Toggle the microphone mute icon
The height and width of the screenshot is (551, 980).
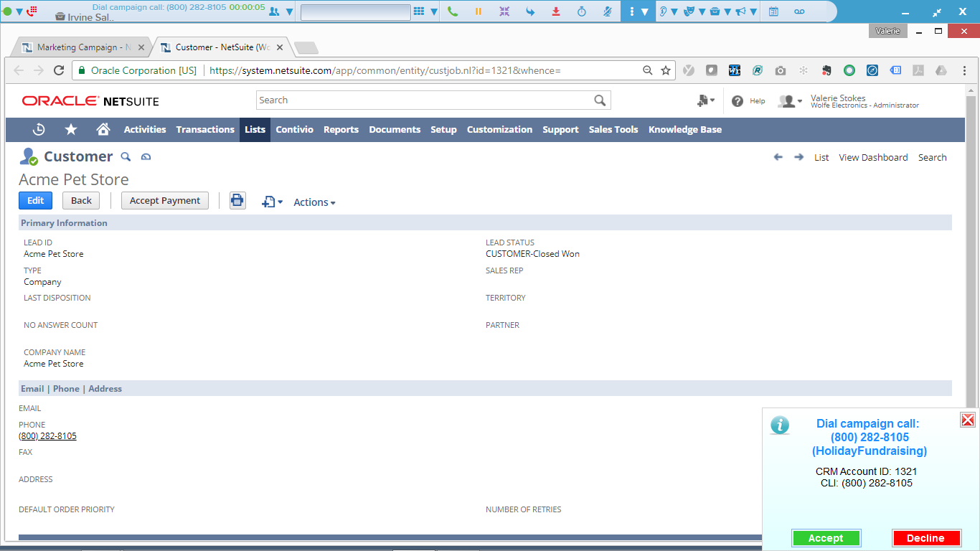(x=608, y=11)
